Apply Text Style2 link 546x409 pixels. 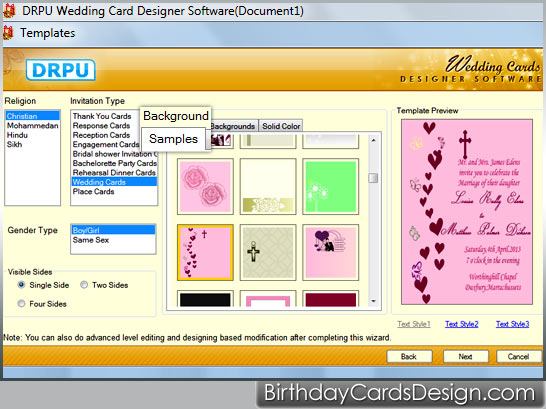[461, 324]
